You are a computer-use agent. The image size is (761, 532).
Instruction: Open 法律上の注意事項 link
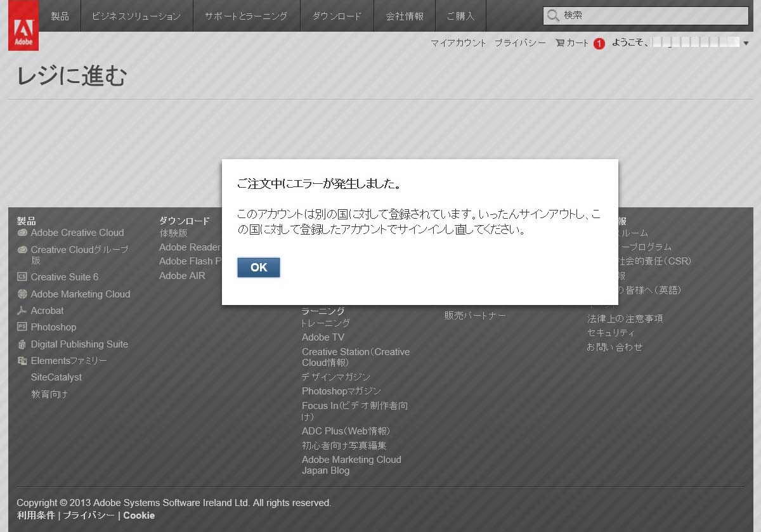(625, 319)
